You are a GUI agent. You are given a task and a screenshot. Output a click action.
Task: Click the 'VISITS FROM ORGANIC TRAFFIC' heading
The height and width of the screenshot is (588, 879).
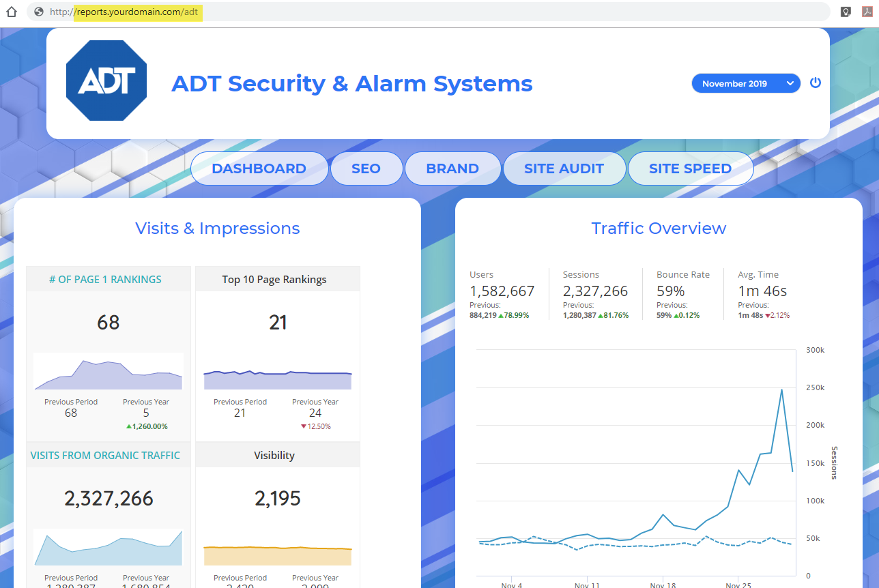(105, 455)
